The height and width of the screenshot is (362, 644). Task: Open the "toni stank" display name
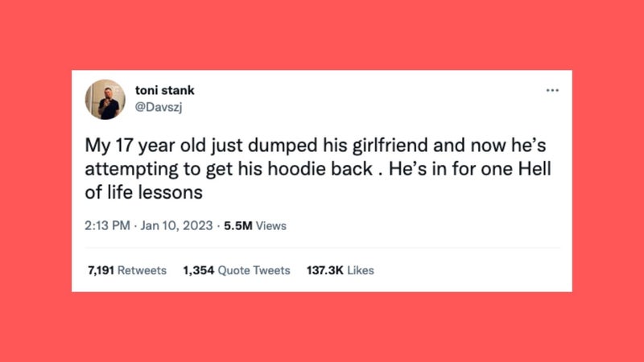[165, 90]
